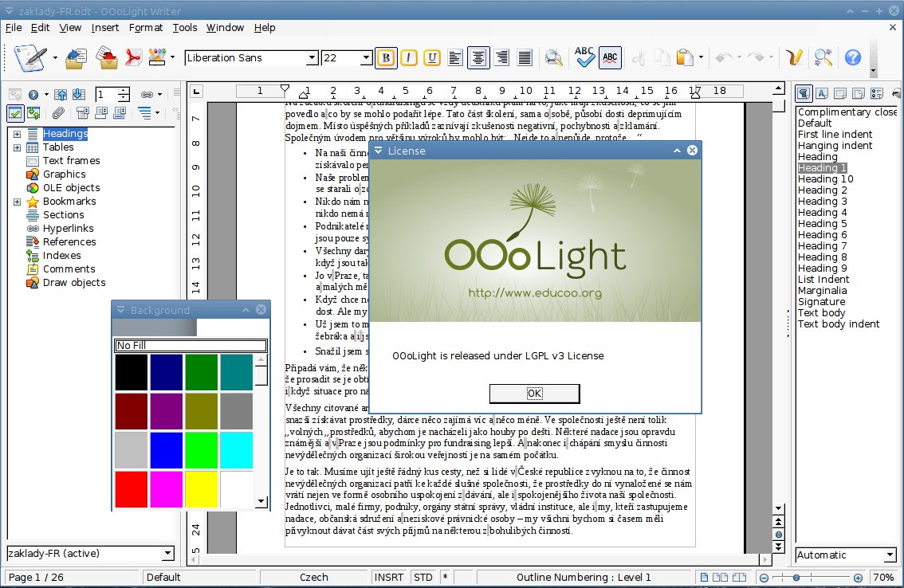Click the Styles and Formatting brush icon
Screen dimensions: 904x588
coord(794,57)
